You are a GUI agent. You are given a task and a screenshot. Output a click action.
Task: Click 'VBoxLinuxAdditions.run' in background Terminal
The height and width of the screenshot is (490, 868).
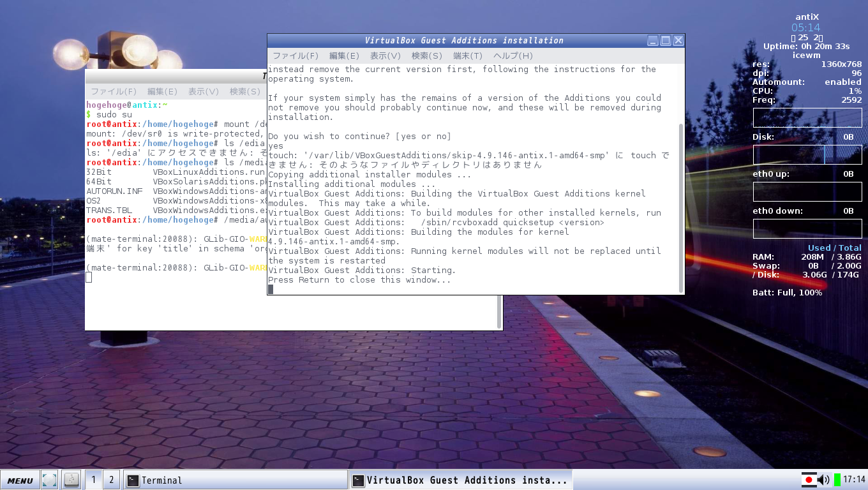(x=209, y=172)
